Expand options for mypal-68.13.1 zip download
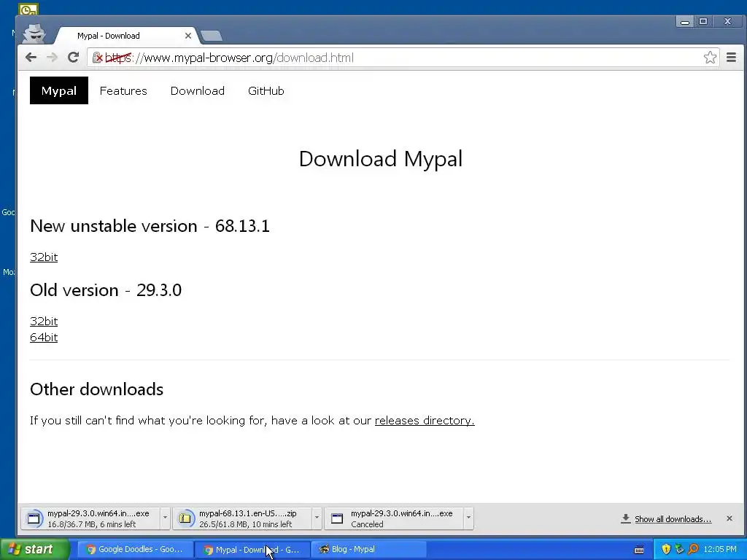Viewport: 747px width, 560px height. (317, 518)
